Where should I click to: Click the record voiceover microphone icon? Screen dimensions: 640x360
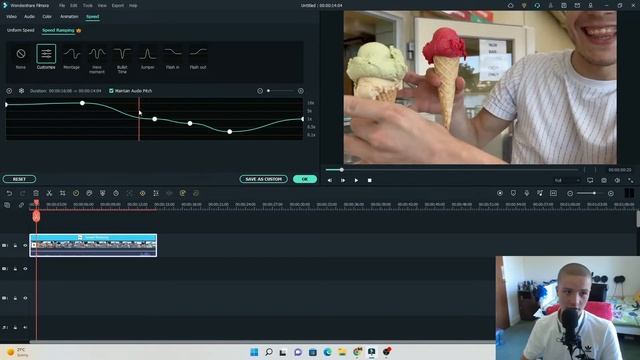point(527,193)
